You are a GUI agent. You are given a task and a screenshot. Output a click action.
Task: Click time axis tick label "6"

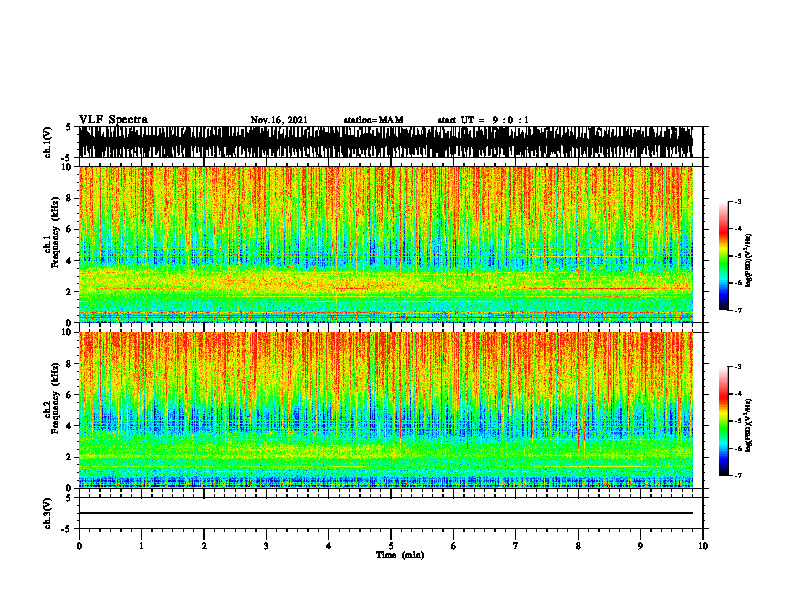pos(454,546)
